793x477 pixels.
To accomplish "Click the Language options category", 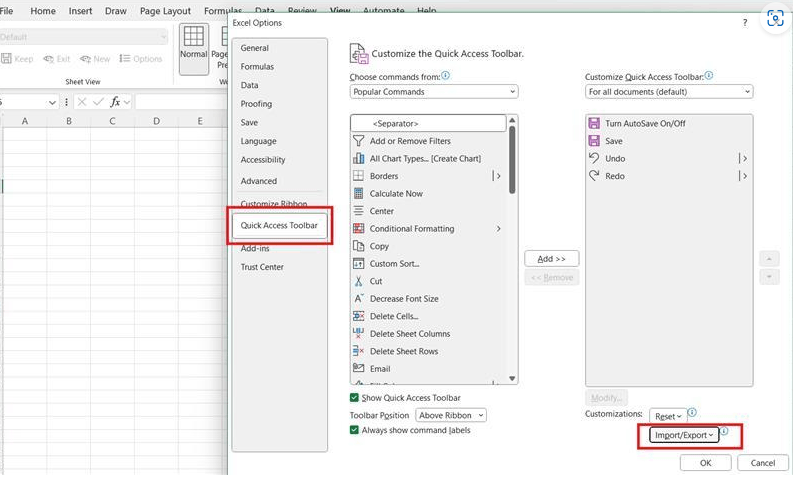I will point(258,141).
